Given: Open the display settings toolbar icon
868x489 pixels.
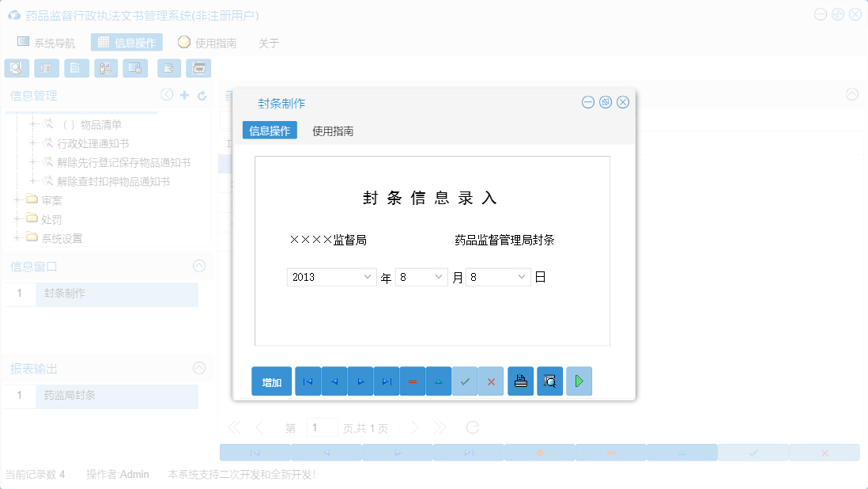Looking at the screenshot, I should click(x=135, y=68).
